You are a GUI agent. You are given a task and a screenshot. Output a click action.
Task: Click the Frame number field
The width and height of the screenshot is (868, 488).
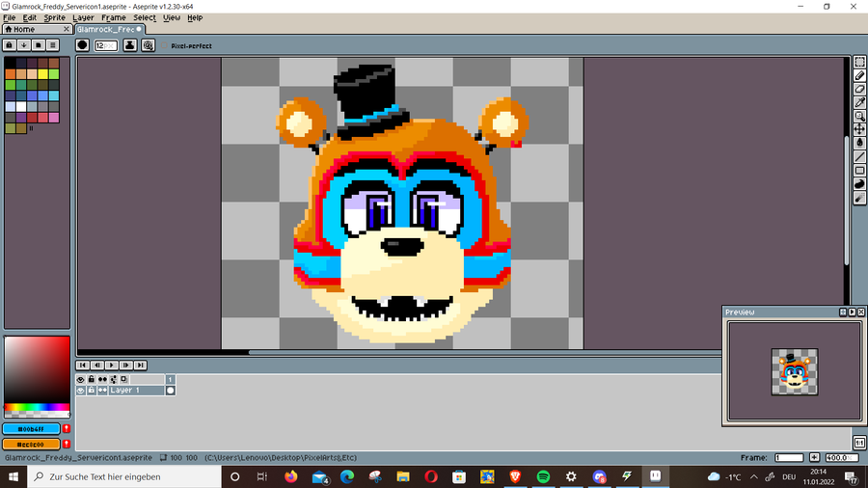point(789,457)
